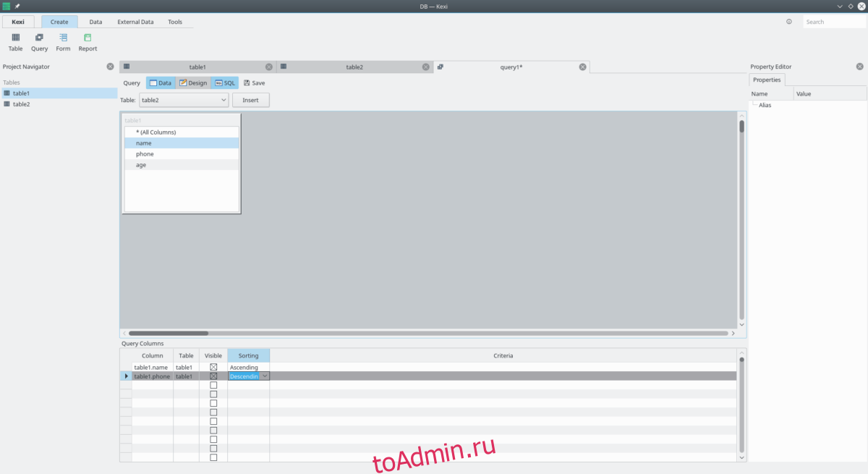Save the query

click(x=254, y=82)
